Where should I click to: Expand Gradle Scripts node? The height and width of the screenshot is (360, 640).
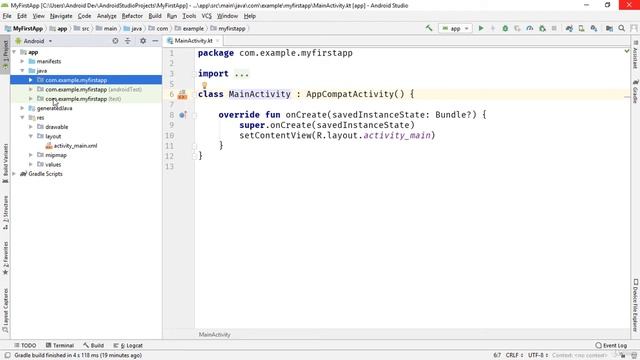pyautogui.click(x=15, y=174)
